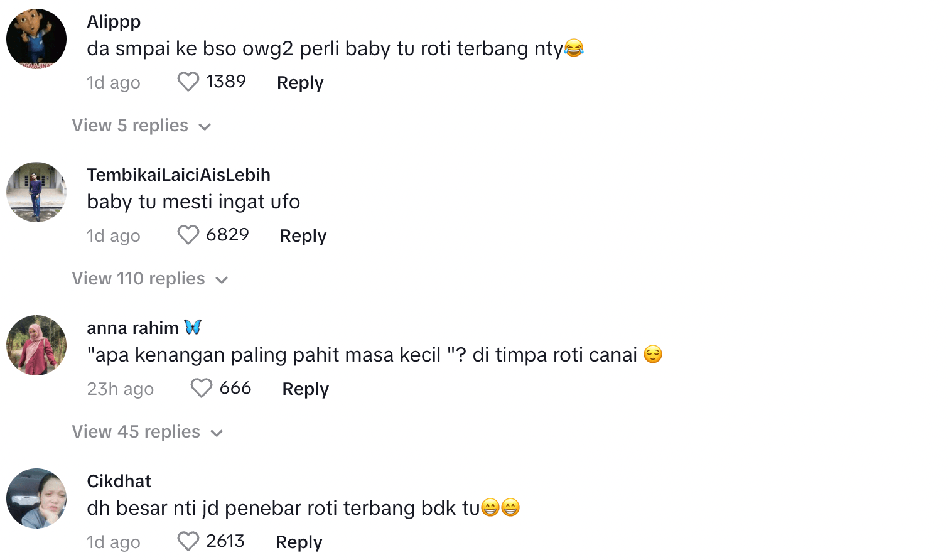
Task: Click the 6829 like count
Action: (227, 235)
